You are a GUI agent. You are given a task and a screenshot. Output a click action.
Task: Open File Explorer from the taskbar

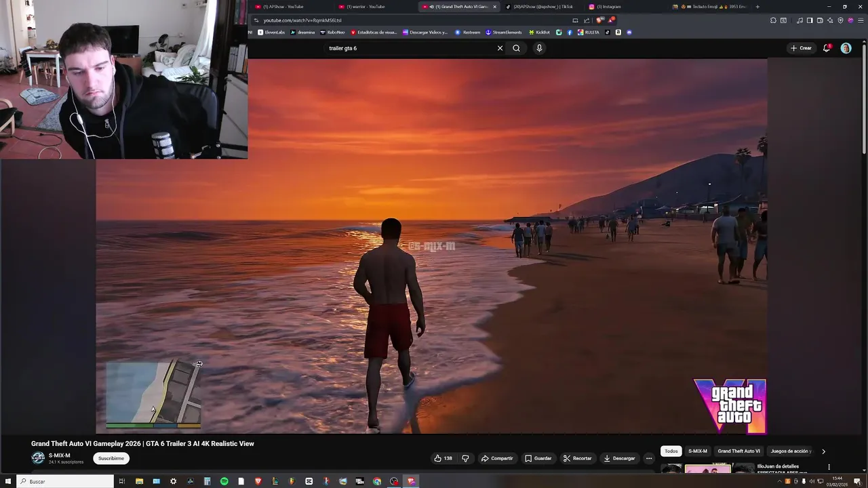tap(139, 481)
